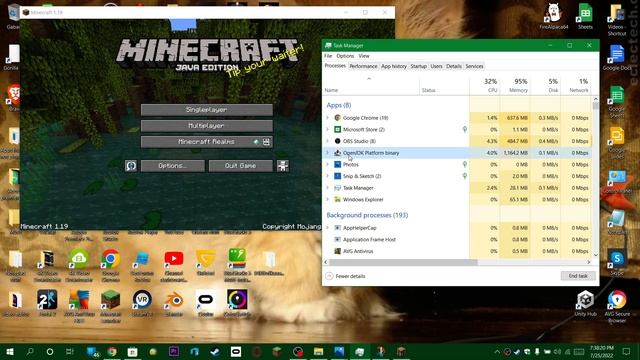Open the taskbar search icon
Screen dimensions: 640x360
[x=30, y=351]
